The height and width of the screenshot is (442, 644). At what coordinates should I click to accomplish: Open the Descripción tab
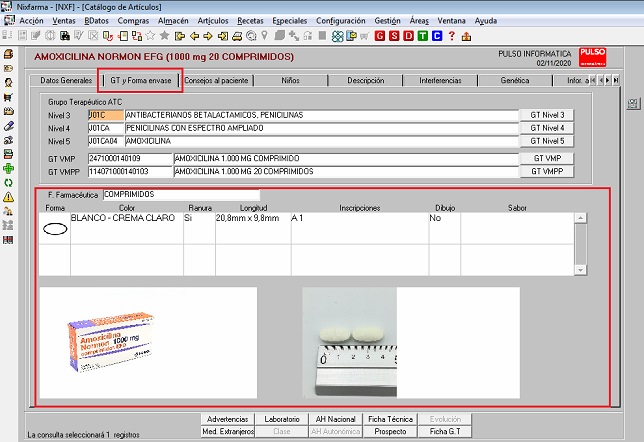tap(366, 81)
